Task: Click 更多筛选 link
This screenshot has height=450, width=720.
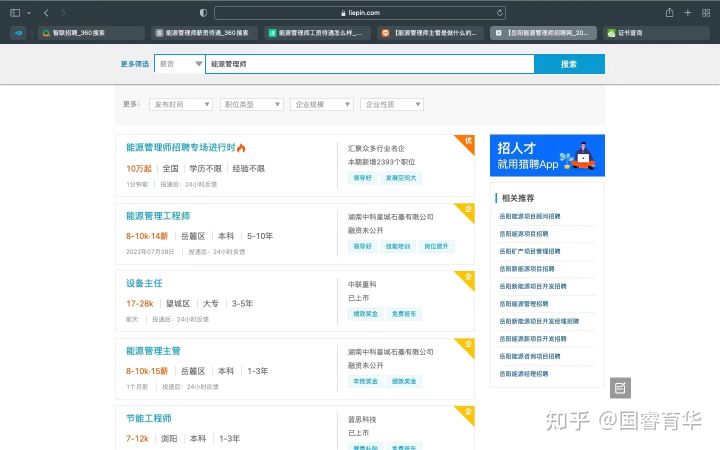Action: coord(135,64)
